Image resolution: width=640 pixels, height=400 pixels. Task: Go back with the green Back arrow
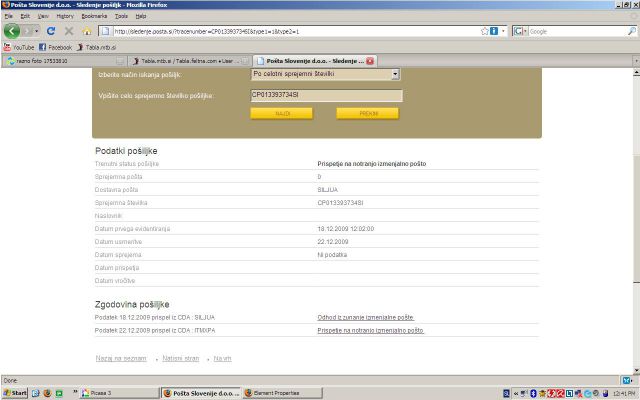click(12, 31)
